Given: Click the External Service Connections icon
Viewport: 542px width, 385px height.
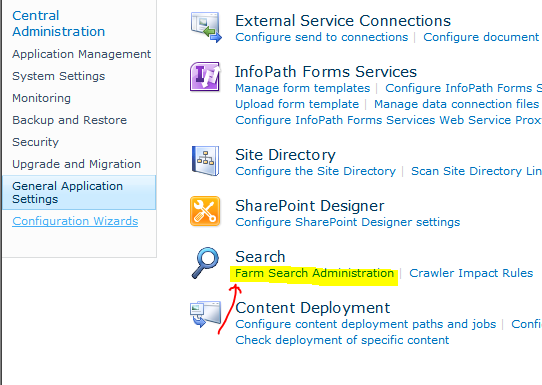Looking at the screenshot, I should coord(206,27).
